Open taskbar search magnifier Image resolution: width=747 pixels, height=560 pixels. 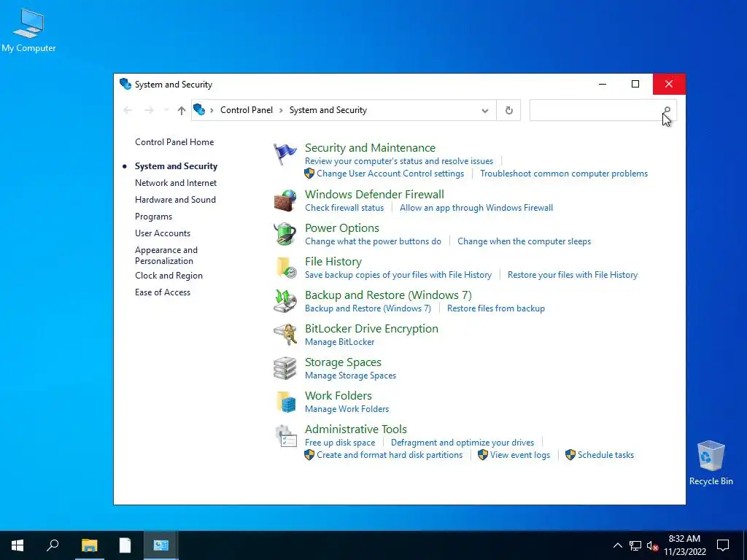(53, 545)
